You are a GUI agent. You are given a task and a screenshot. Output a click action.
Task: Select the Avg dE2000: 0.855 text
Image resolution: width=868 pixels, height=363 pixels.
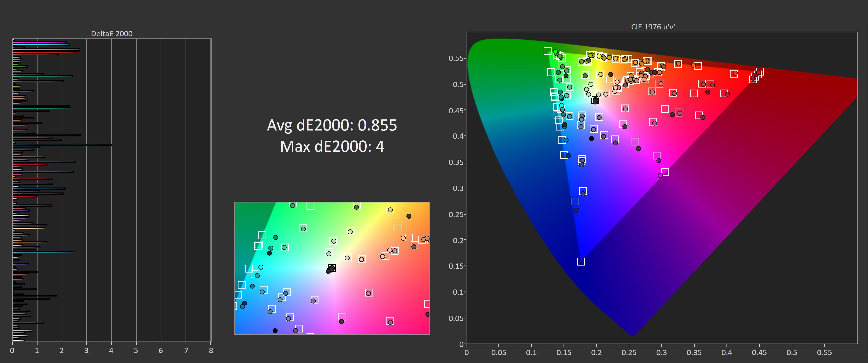pos(332,125)
